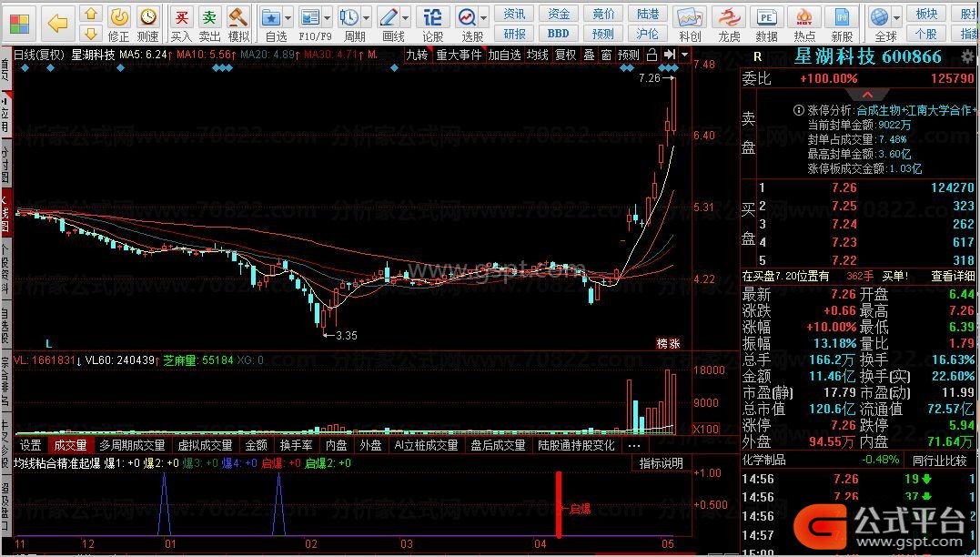
Task: Expand sell orders with red chevron
Action: (x=867, y=95)
